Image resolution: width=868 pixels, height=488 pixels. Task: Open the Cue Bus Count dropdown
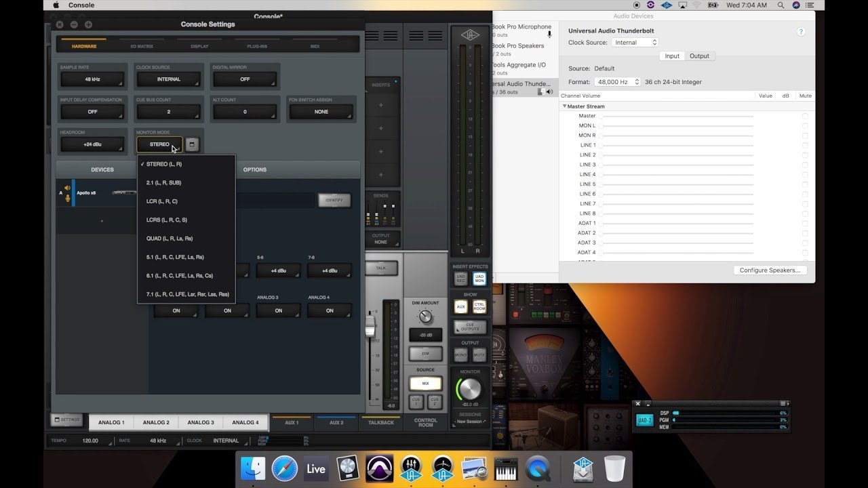pyautogui.click(x=169, y=112)
